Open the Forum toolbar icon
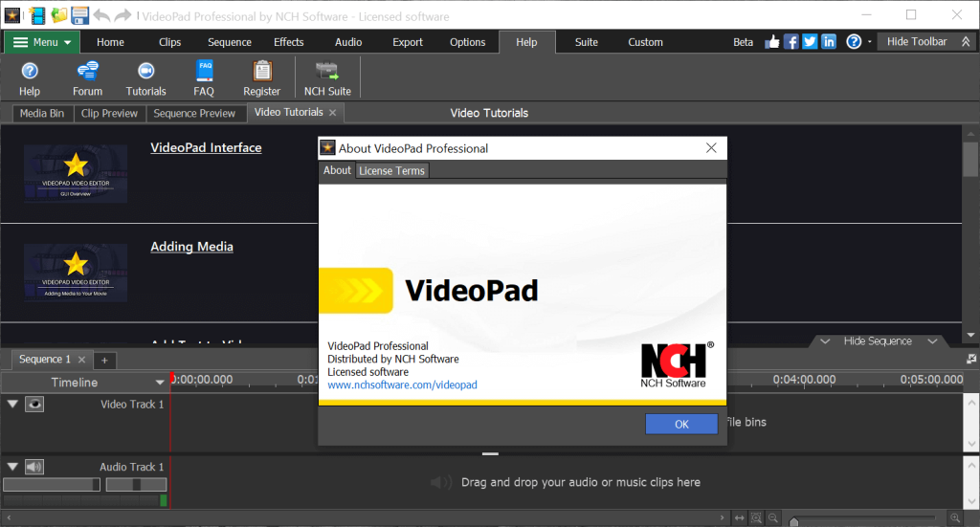Image resolution: width=980 pixels, height=527 pixels. (x=87, y=78)
